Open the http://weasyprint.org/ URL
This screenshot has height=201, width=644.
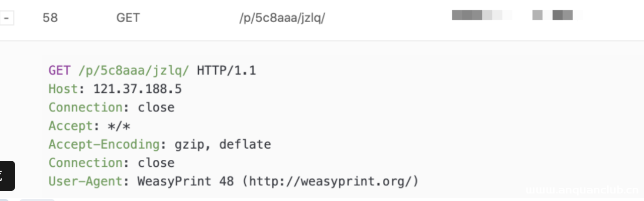pos(331,181)
